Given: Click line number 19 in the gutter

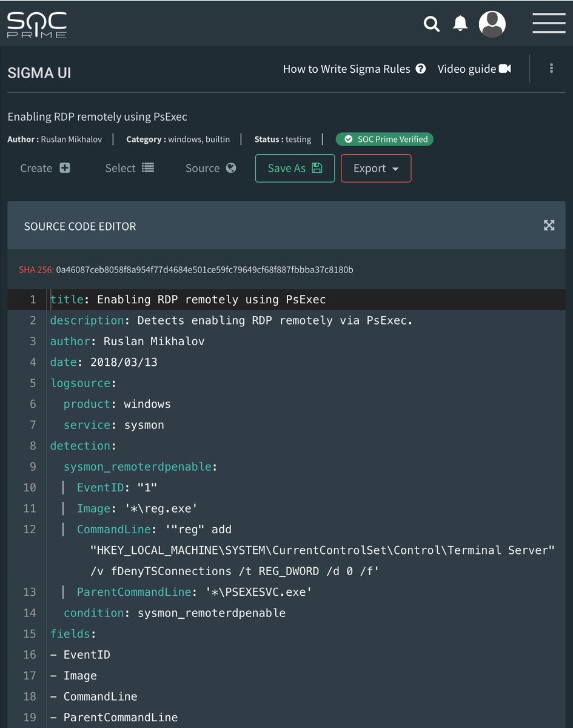Looking at the screenshot, I should (x=29, y=718).
